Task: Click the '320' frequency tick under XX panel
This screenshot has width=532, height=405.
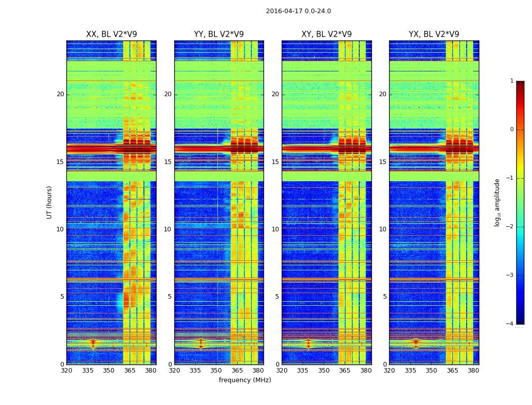Action: pyautogui.click(x=66, y=371)
